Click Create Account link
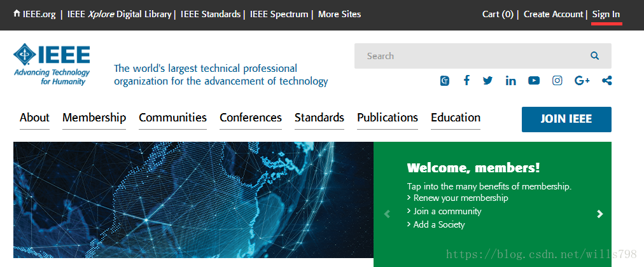 553,15
